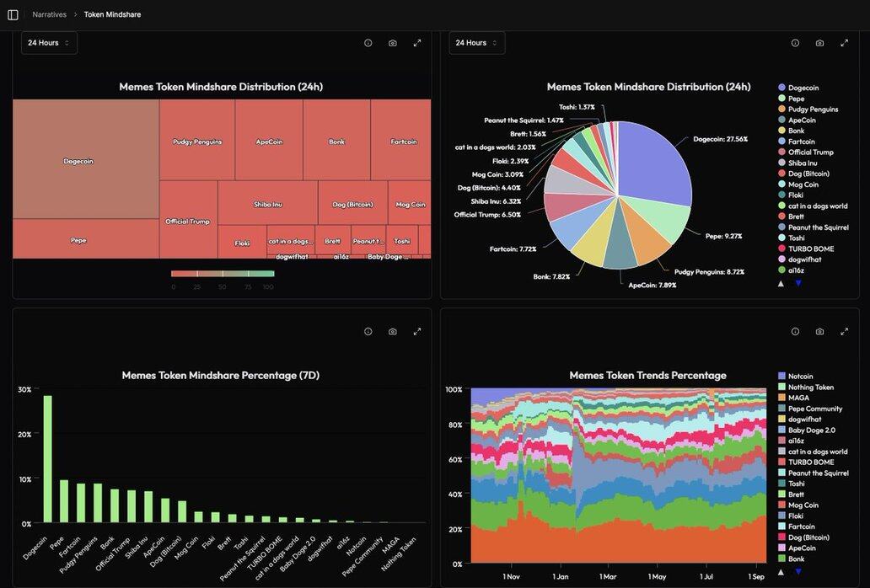
Task: Select the Fartcoin treemap tile
Action: (x=401, y=140)
